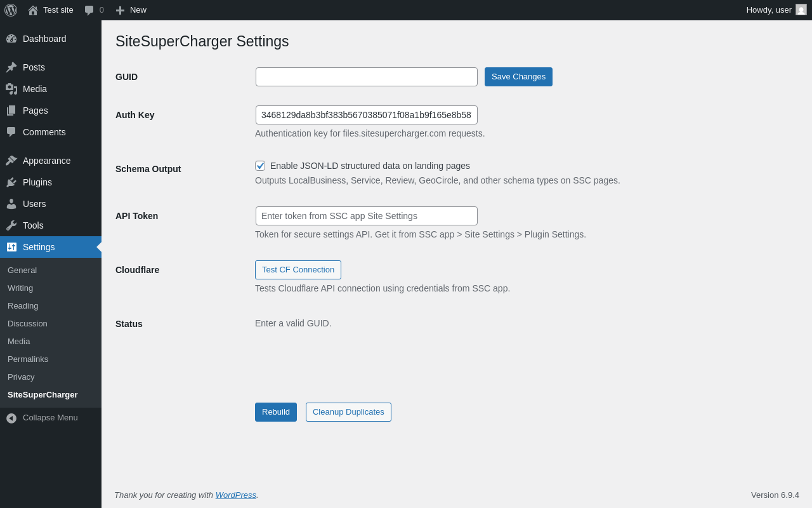
Task: Open the Permalinks settings submenu
Action: (28, 359)
